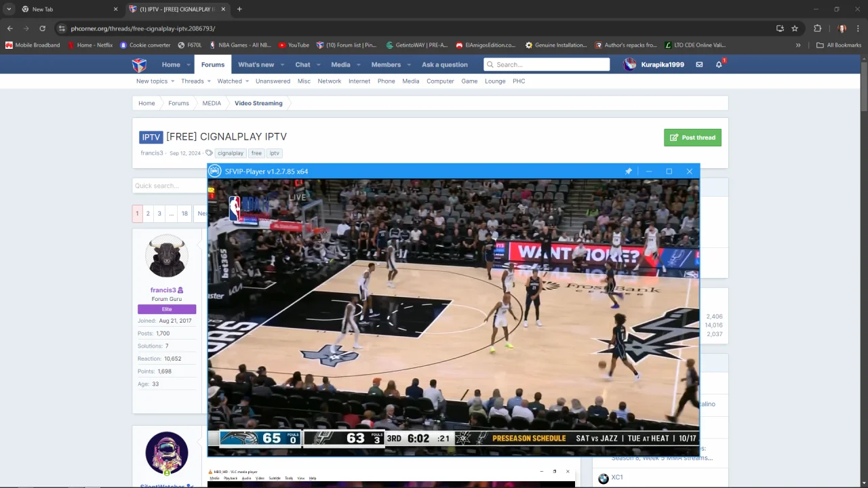View site information icon in address bar
Image resolution: width=868 pixels, height=488 pixels.
point(62,28)
